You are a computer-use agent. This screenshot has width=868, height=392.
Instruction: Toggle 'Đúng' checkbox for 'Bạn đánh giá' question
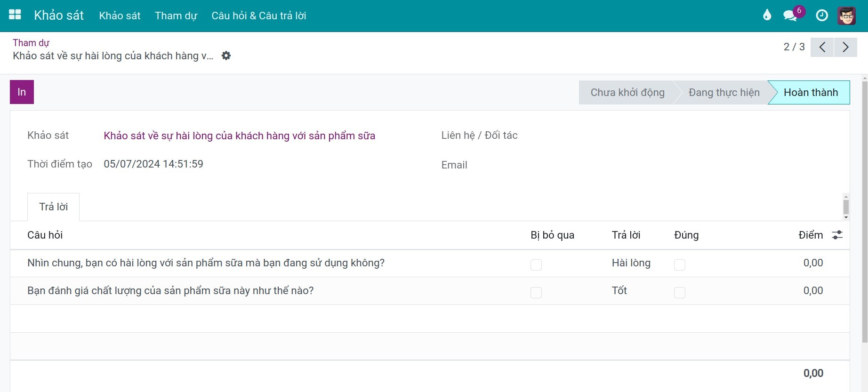pyautogui.click(x=680, y=293)
